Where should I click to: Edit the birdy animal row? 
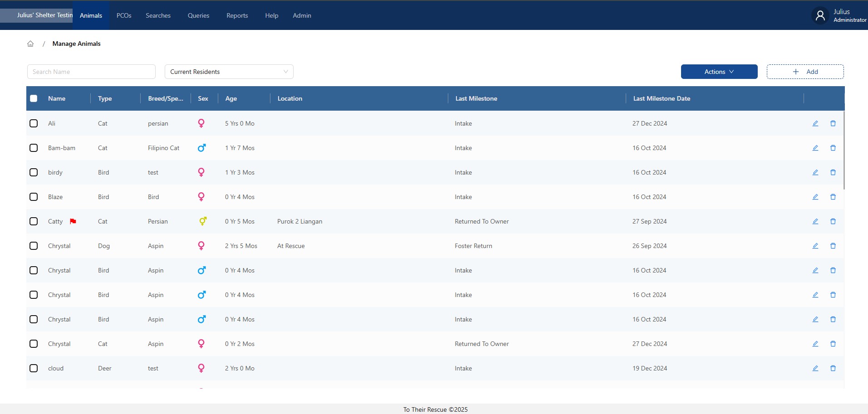click(x=815, y=172)
